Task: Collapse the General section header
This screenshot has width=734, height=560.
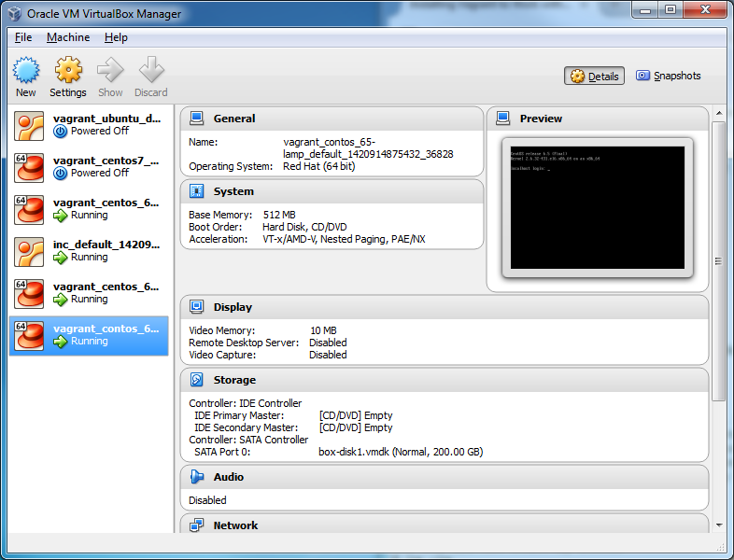Action: (233, 119)
